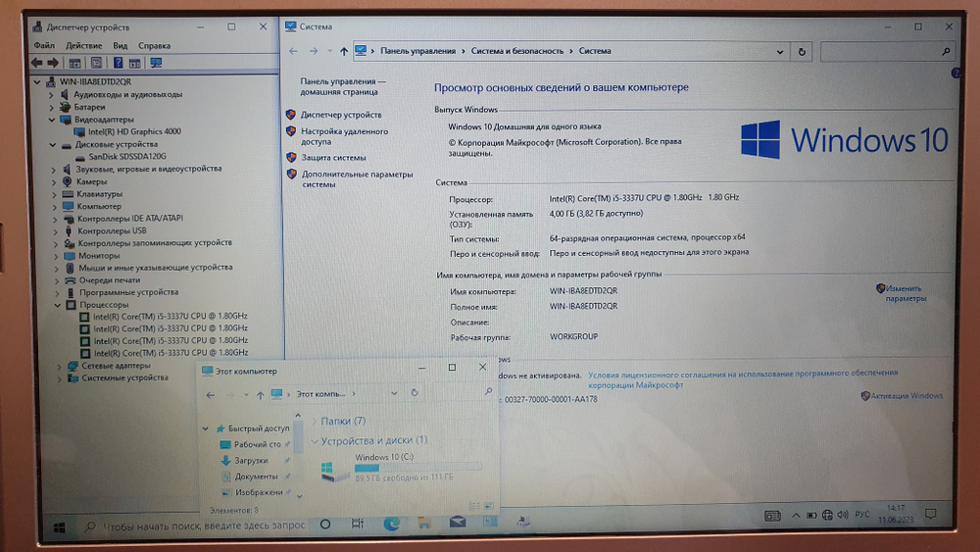The image size is (980, 552).
Task: Select Очереди печати category
Action: click(110, 280)
